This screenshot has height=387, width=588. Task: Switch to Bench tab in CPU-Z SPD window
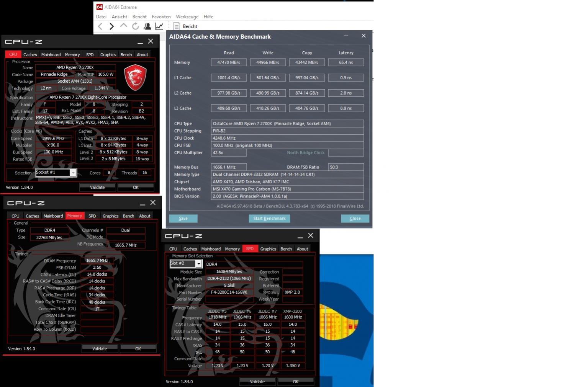click(x=286, y=249)
